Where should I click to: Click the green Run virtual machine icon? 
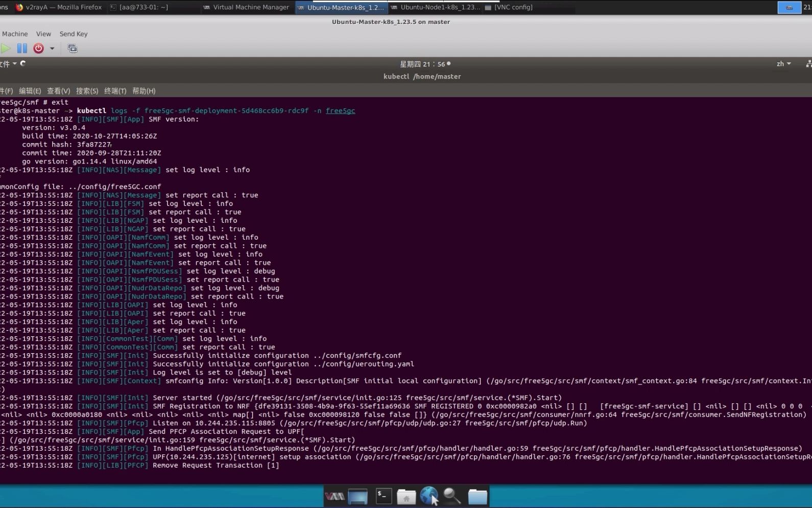click(5, 49)
